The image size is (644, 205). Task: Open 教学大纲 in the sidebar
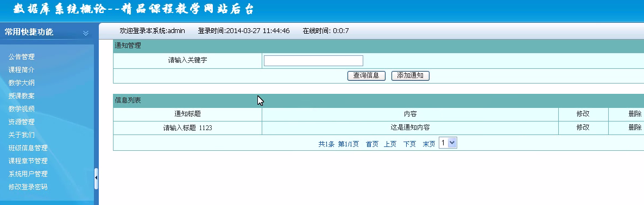coord(21,83)
